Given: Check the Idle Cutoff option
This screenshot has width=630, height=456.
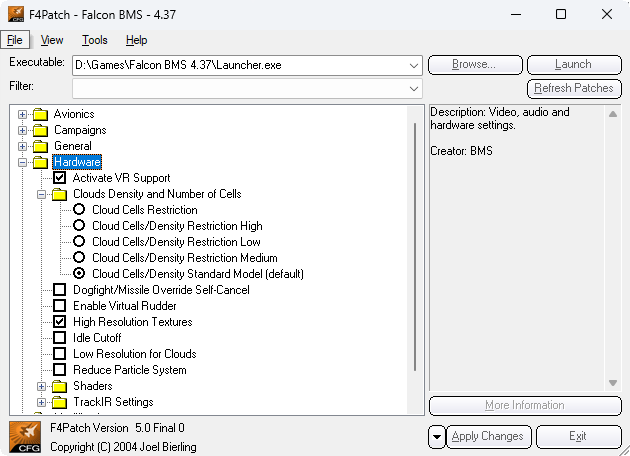Looking at the screenshot, I should click(x=60, y=338).
